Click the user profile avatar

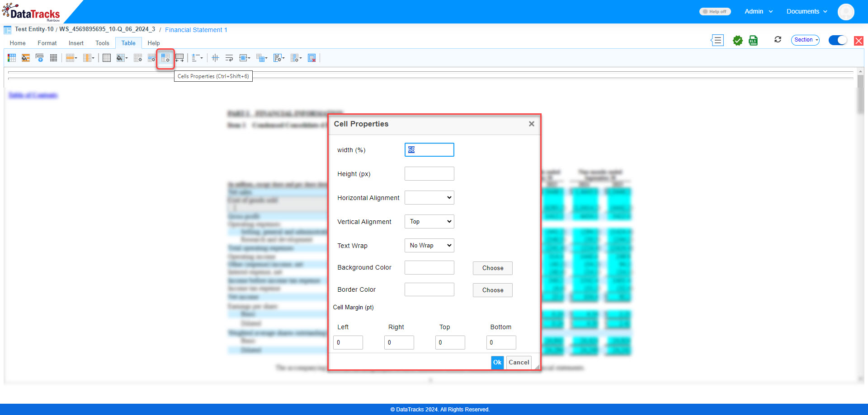(x=846, y=12)
